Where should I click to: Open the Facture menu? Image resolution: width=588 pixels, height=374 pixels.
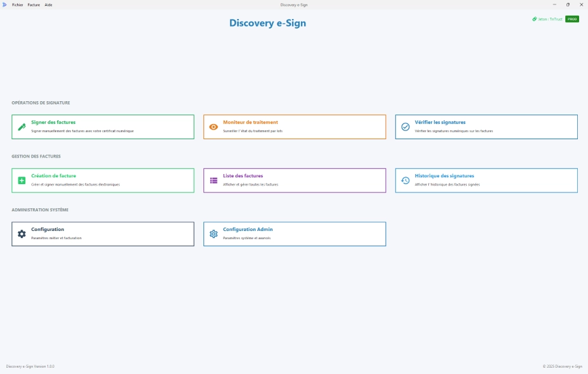32,4
